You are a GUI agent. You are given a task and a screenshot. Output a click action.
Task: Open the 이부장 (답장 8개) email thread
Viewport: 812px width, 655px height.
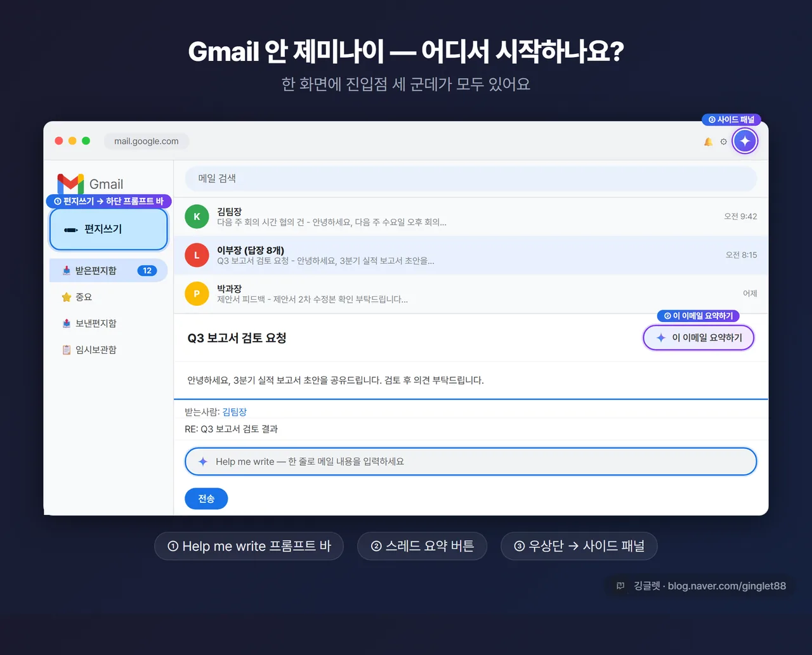pyautogui.click(x=471, y=255)
